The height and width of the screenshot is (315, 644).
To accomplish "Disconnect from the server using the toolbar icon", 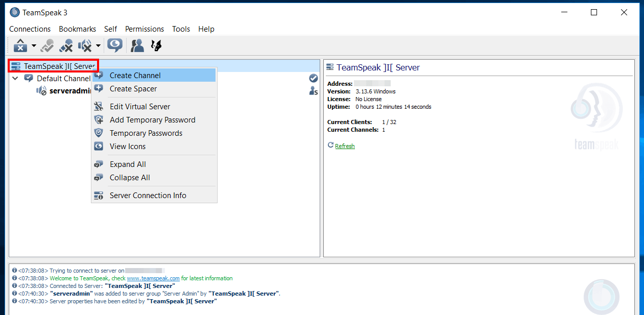I will coord(20,45).
